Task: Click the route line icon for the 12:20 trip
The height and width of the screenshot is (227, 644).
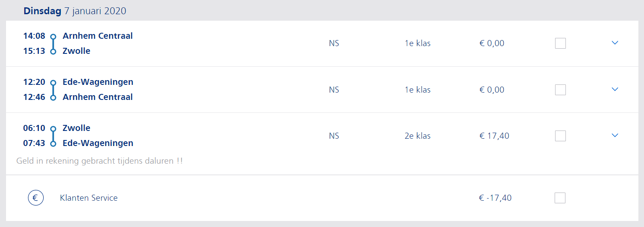Action: 53,90
